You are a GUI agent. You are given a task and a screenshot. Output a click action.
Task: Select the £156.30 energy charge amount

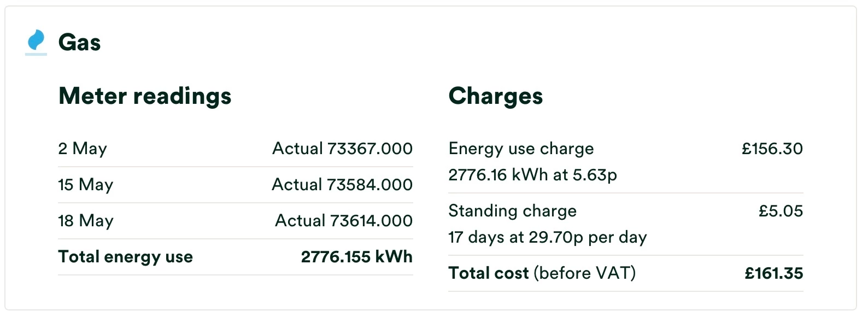click(x=772, y=149)
